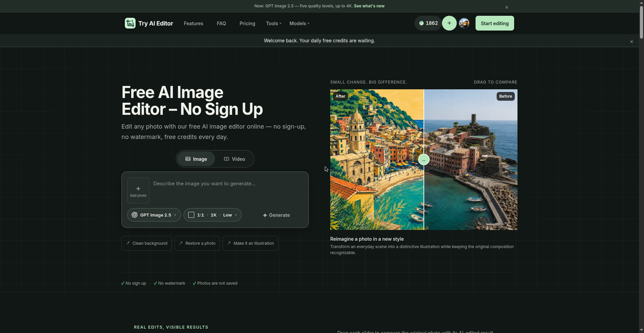Click the Free AI Image Editor headline
Image resolution: width=644 pixels, height=333 pixels.
(192, 100)
